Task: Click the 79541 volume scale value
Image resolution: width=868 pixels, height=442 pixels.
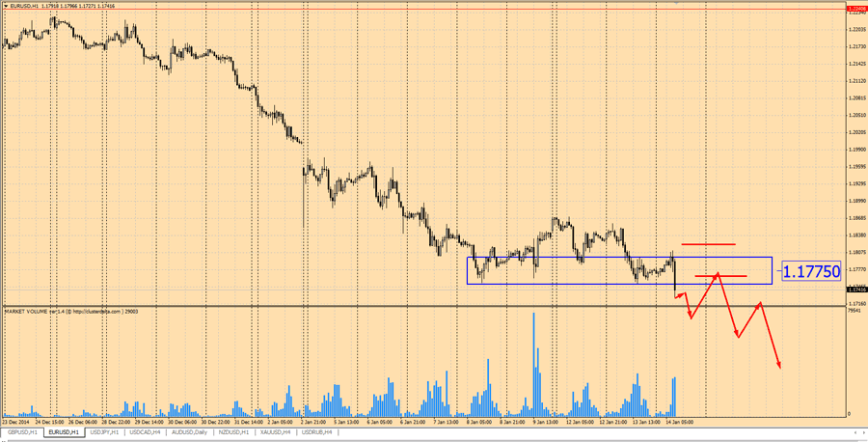Action: 854,311
